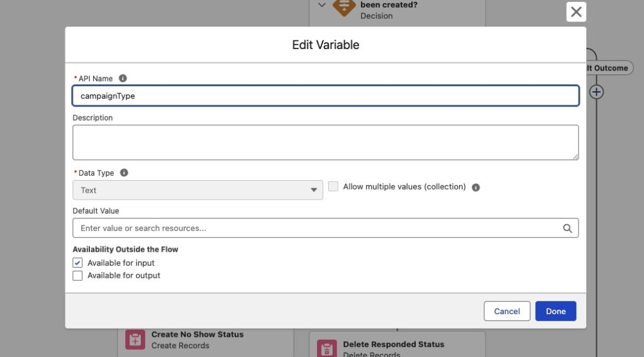Uncheck the Available for input checkbox

click(x=78, y=263)
